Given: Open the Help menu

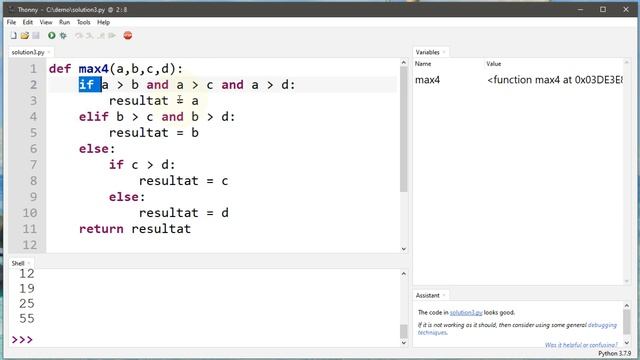Looking at the screenshot, I should 103,22.
